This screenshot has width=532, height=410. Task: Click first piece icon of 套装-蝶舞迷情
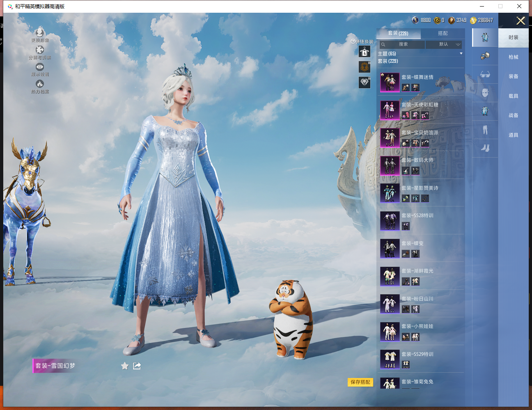point(406,87)
